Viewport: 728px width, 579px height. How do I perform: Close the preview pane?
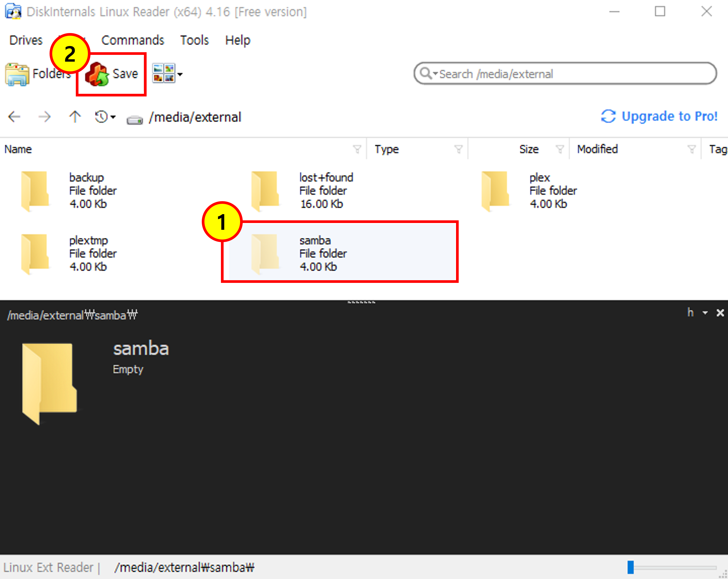720,313
